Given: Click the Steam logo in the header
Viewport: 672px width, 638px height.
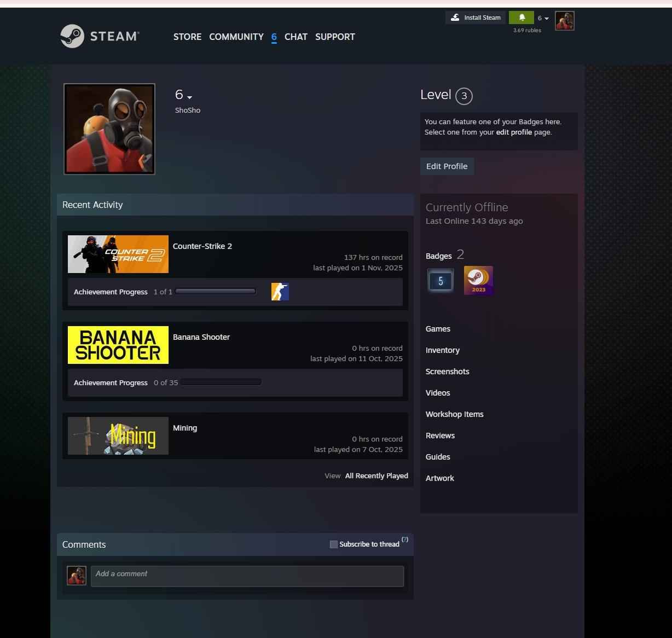Looking at the screenshot, I should [x=100, y=36].
